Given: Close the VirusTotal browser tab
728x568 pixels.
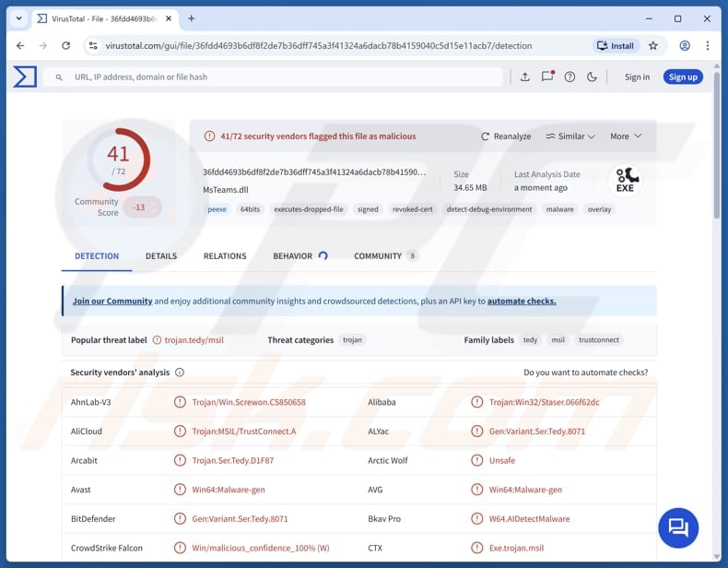Looking at the screenshot, I should coord(169,18).
